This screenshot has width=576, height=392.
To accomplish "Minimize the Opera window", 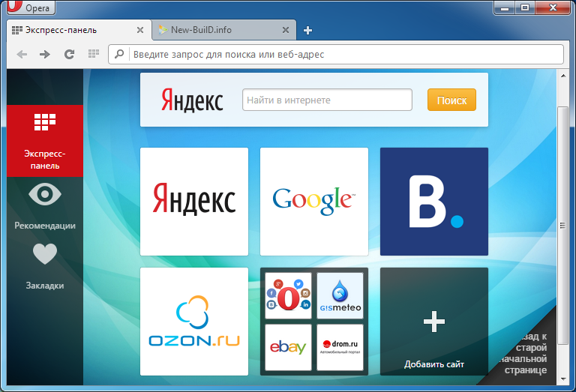I will click(x=505, y=7).
